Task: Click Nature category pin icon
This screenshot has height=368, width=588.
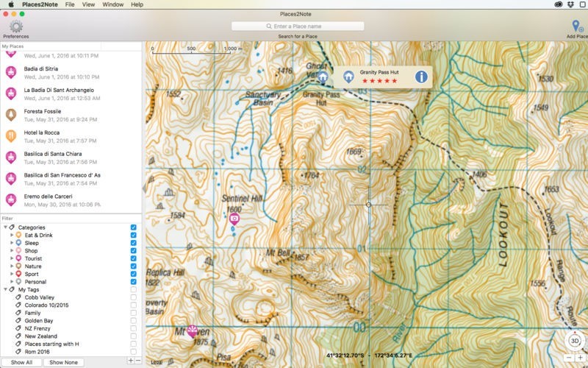Action: point(18,266)
